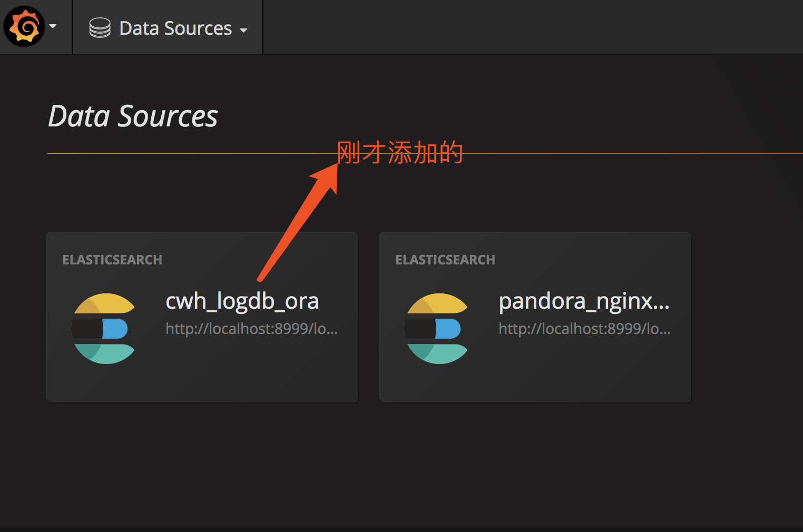
Task: Click the Elasticsearch logo of pandora_nginx
Action: click(437, 328)
